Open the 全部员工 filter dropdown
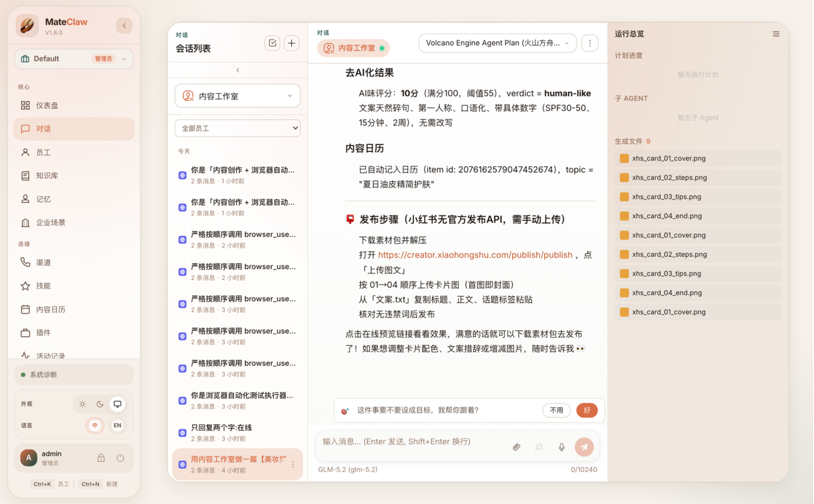Screen dimensions: 814x504 point(238,128)
